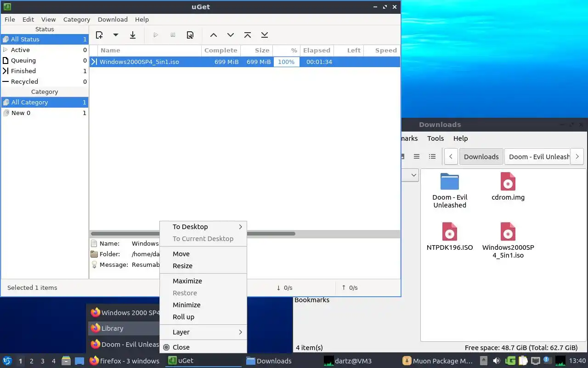This screenshot has width=588, height=368.
Task: Click the Windows 2000 SP4 Firefox window entry
Action: coord(124,313)
